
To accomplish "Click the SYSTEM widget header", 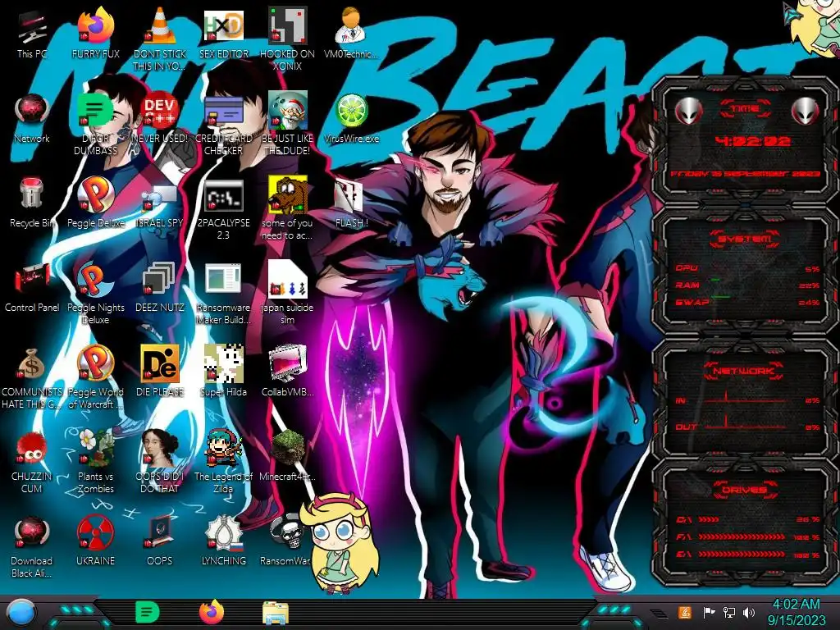I will pos(744,239).
